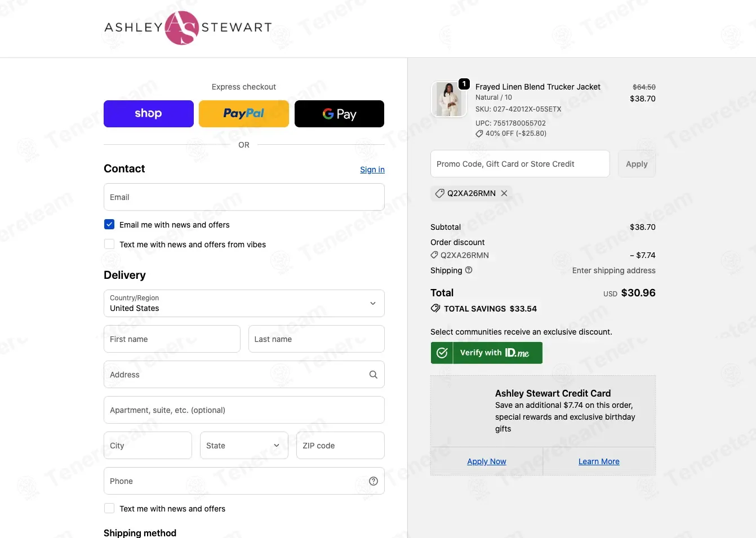Screen dimensions: 756x538
Task: Click the Ashley Stewart logo
Action: 188,28
